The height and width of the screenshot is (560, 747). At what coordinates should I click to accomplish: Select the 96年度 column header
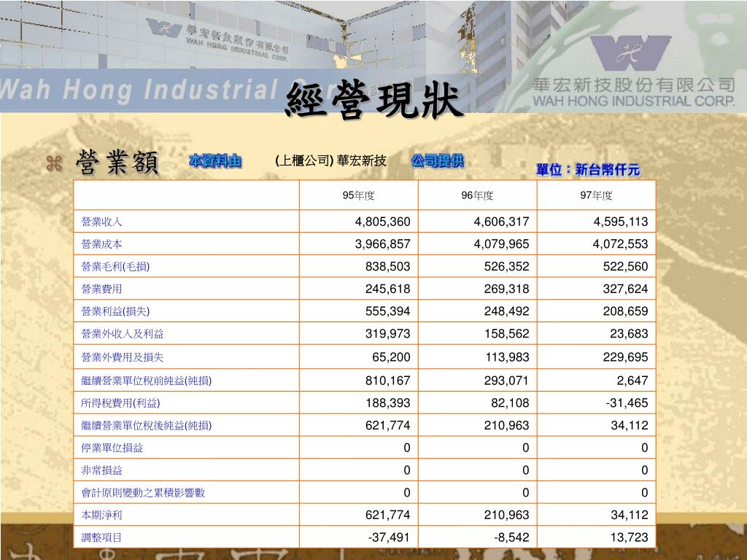click(477, 195)
